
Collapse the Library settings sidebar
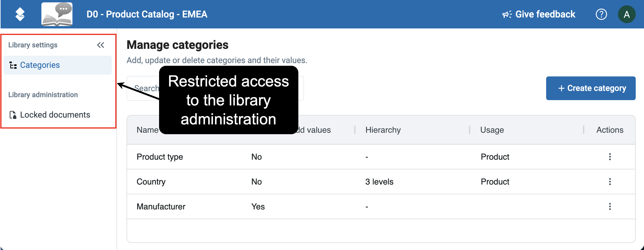[101, 45]
